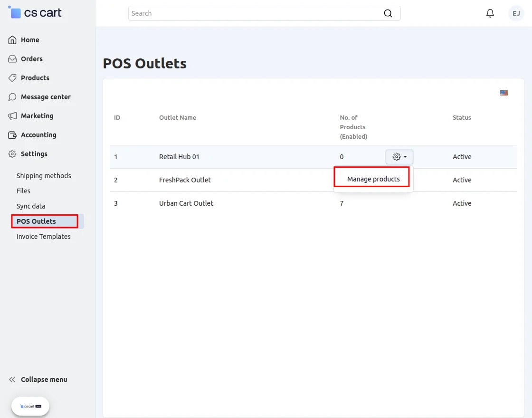Click the POS Outlets page heading
This screenshot has height=418, width=532.
pyautogui.click(x=144, y=64)
